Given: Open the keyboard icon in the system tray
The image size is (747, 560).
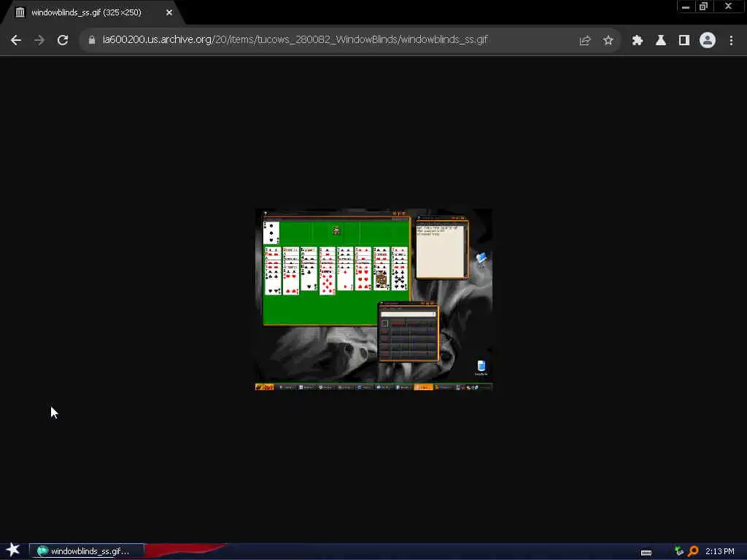Looking at the screenshot, I should (x=646, y=553).
